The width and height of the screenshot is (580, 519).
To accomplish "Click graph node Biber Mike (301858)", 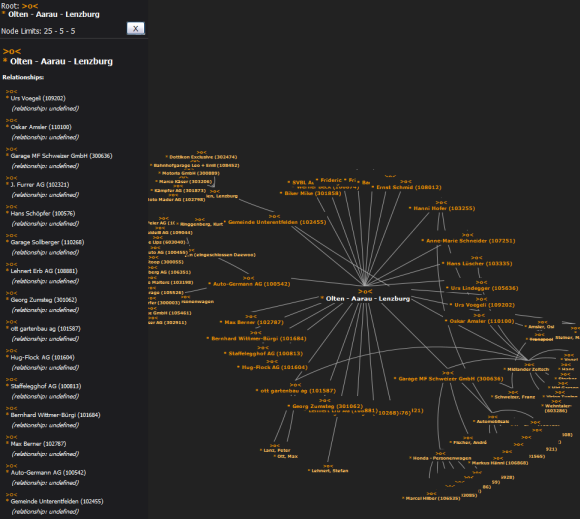I will coord(313,193).
